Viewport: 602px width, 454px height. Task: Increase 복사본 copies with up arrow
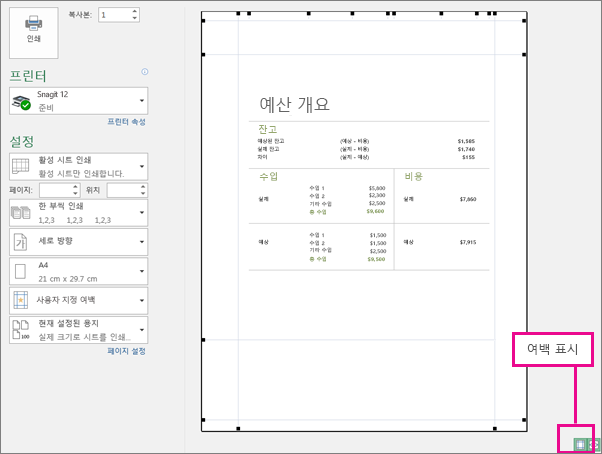[134, 12]
